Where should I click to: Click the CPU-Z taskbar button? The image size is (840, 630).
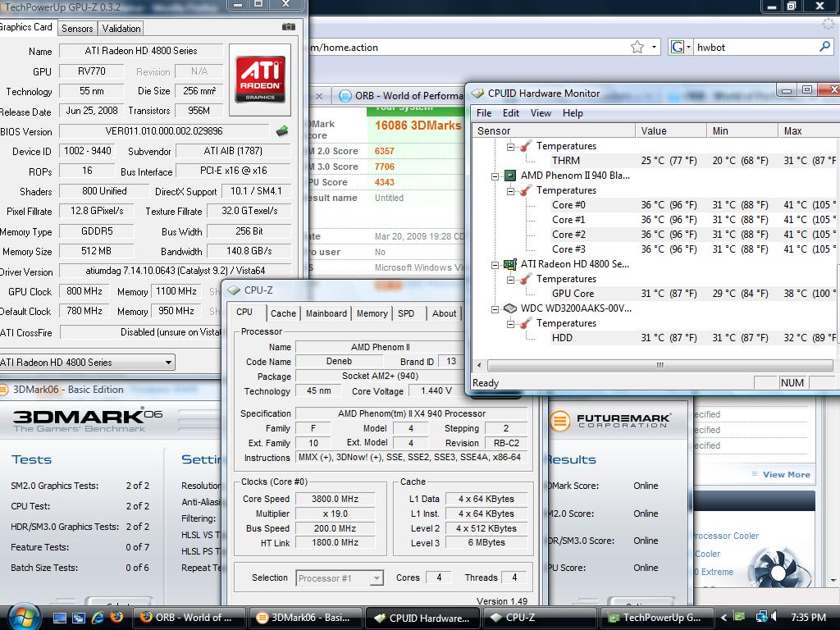click(538, 618)
